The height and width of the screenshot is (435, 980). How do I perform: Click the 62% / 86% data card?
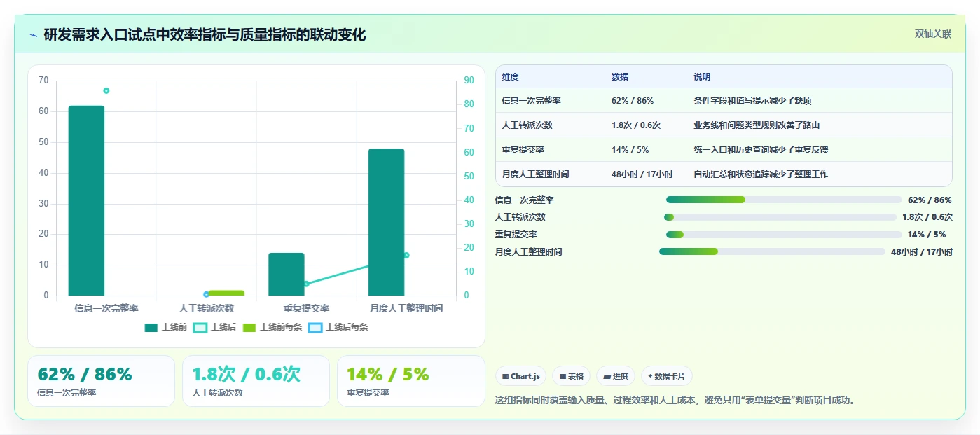pyautogui.click(x=101, y=381)
